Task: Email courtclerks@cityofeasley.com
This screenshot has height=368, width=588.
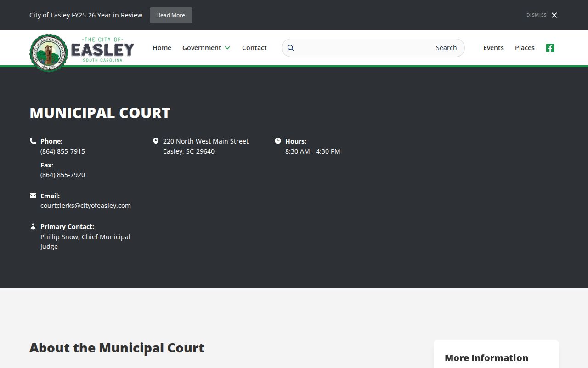Action: coord(85,206)
